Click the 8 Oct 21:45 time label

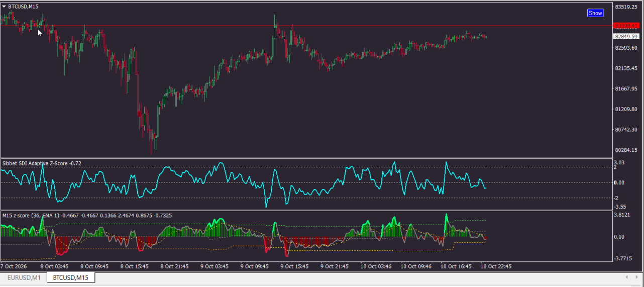click(174, 266)
